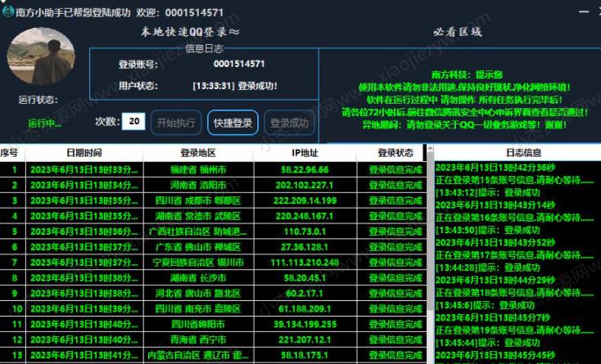Click the 运行中... status text
The image size is (601, 364).
(x=44, y=124)
